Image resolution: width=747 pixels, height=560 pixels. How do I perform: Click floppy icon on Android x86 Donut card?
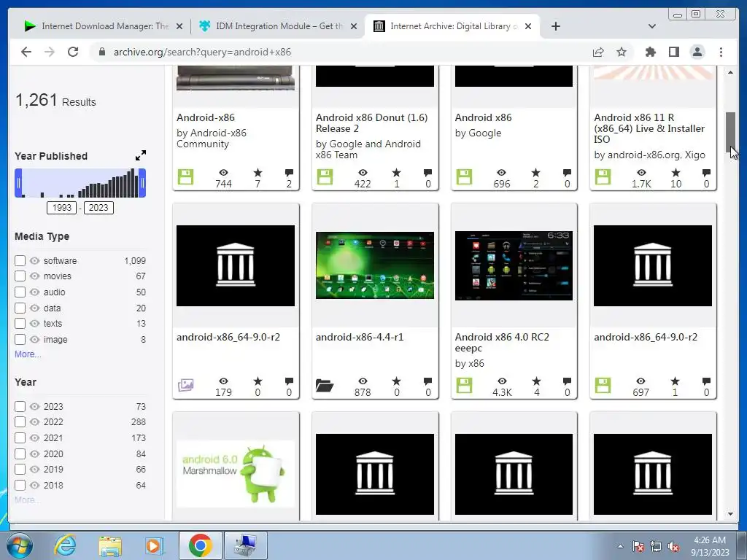tap(325, 176)
